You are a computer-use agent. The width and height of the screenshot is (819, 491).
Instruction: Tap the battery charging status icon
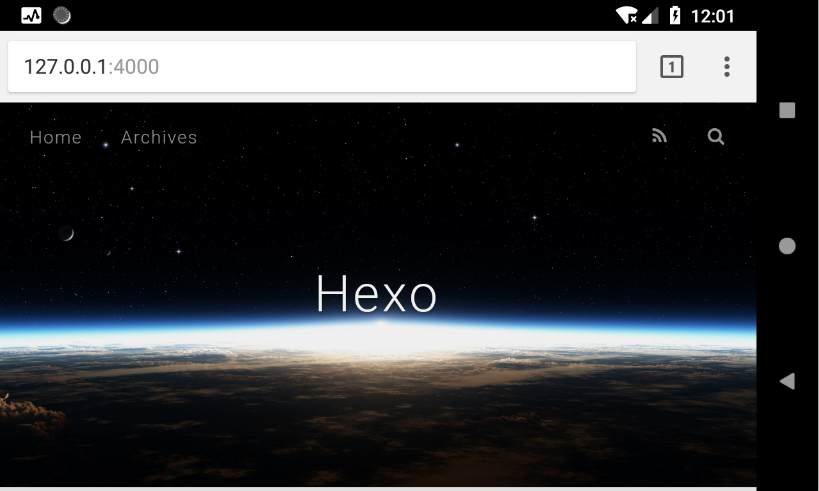pyautogui.click(x=675, y=16)
